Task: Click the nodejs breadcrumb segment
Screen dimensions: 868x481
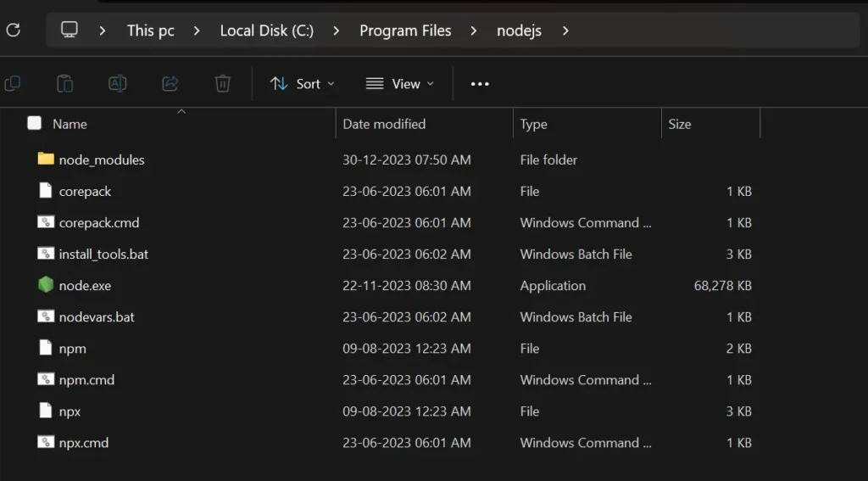Action: click(520, 31)
